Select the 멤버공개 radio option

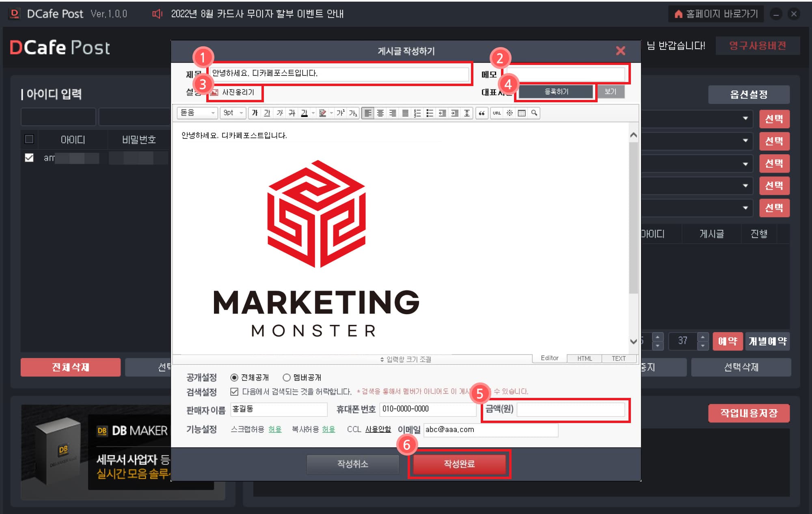tap(287, 378)
